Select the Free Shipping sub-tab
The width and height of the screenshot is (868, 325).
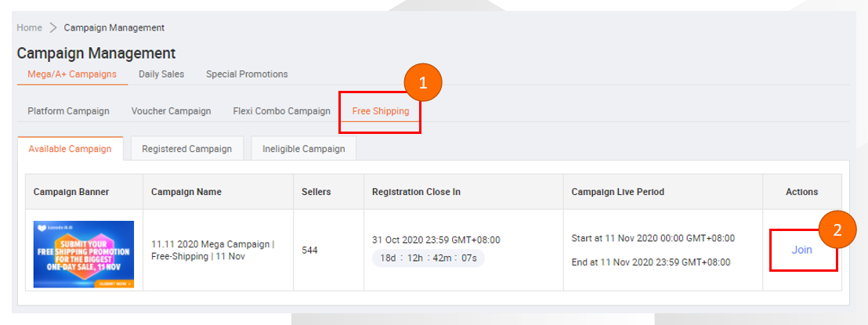(x=381, y=111)
